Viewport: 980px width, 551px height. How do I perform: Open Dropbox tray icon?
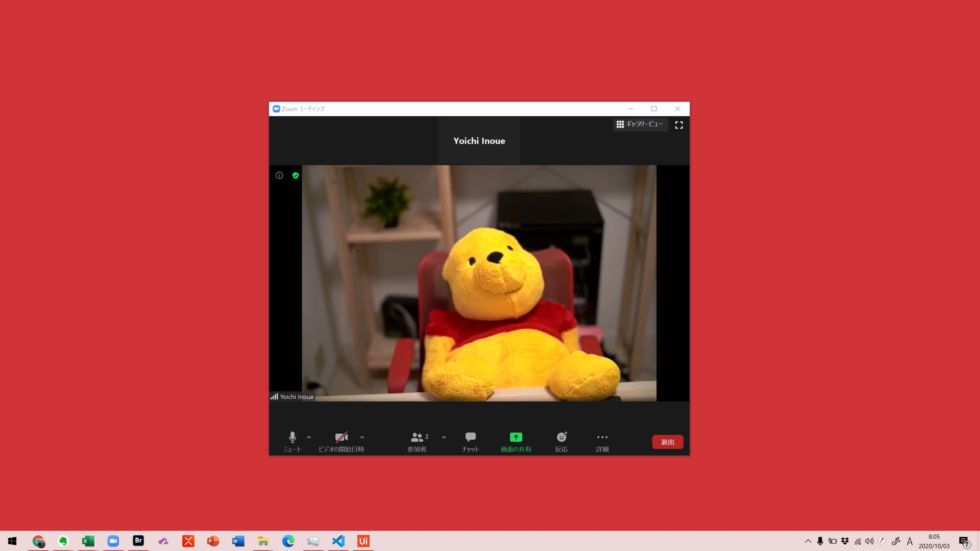845,541
